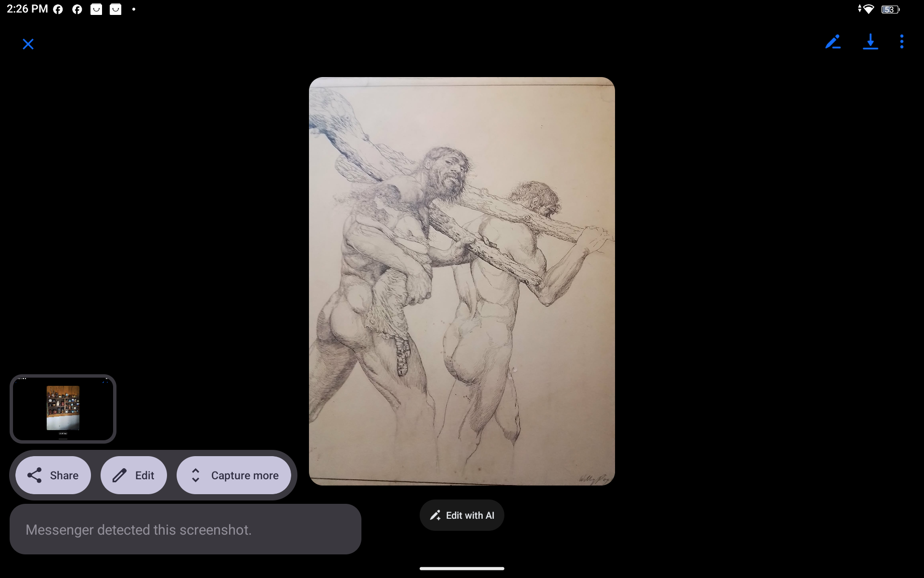Tap the pencil edit icon at top right
The height and width of the screenshot is (578, 924).
(833, 42)
